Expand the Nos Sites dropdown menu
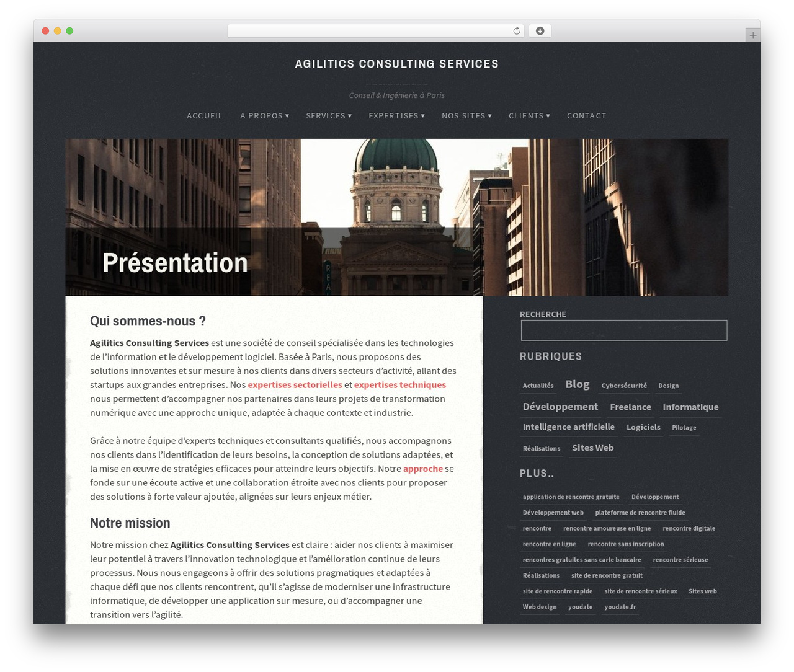 466,116
